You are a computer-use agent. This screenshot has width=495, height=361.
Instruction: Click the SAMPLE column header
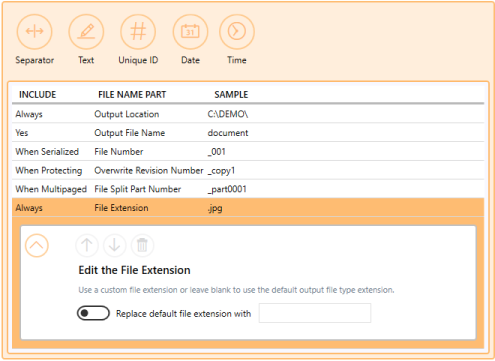231,95
